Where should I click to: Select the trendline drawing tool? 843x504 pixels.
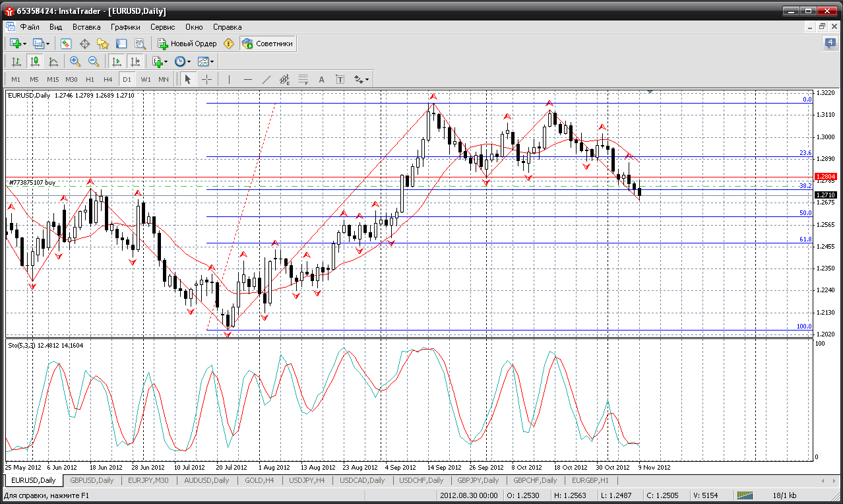266,79
